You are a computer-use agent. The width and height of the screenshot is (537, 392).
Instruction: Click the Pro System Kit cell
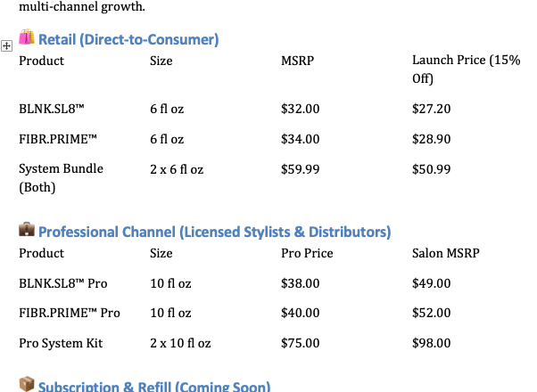click(61, 343)
